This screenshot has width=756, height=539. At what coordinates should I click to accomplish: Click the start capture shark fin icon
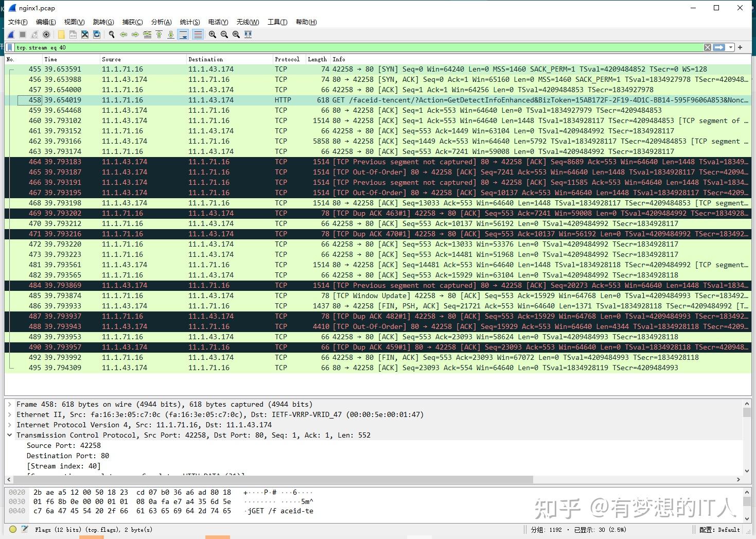click(x=11, y=34)
